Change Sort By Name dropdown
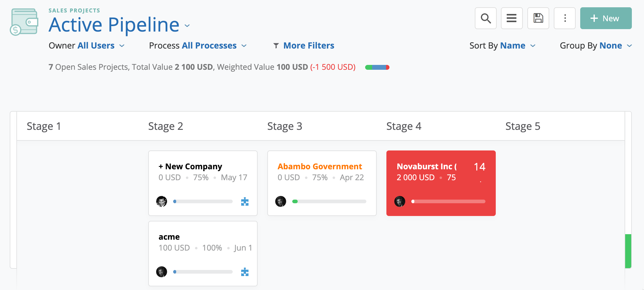Image resolution: width=644 pixels, height=290 pixels. coord(502,46)
